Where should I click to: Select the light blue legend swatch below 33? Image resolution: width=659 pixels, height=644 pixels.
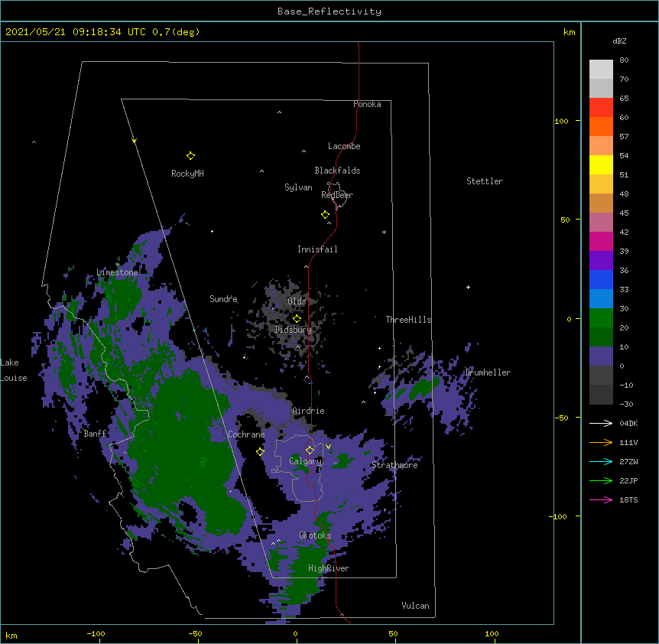coord(601,299)
